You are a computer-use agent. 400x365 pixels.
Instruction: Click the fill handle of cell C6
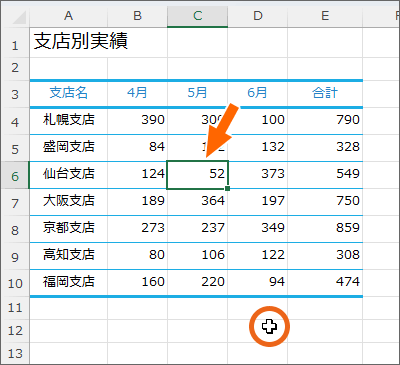228,189
